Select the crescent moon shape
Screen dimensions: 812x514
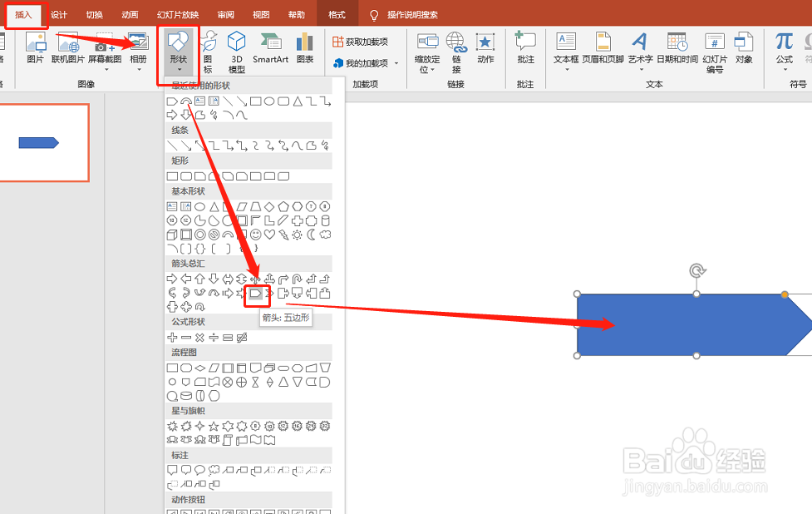tap(311, 235)
